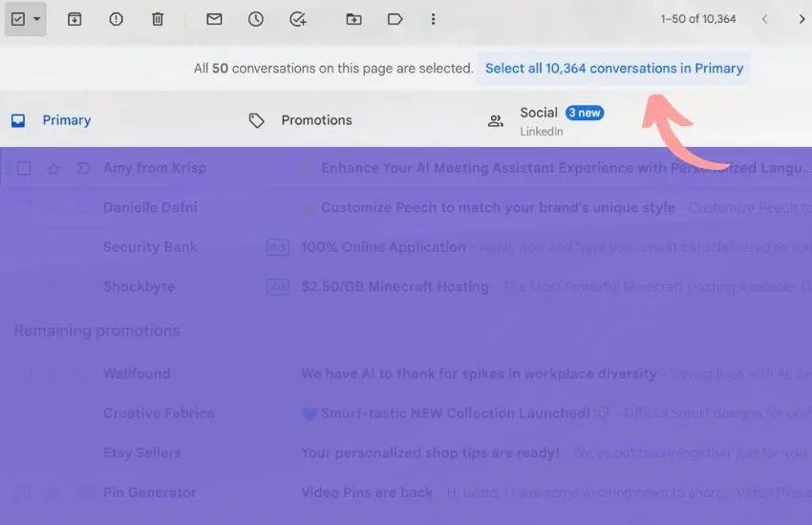Snooze selected conversations with clock icon
The height and width of the screenshot is (525, 812).
(256, 19)
